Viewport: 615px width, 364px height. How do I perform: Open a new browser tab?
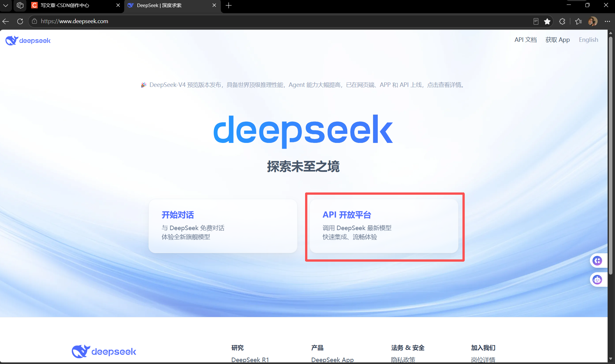(228, 5)
